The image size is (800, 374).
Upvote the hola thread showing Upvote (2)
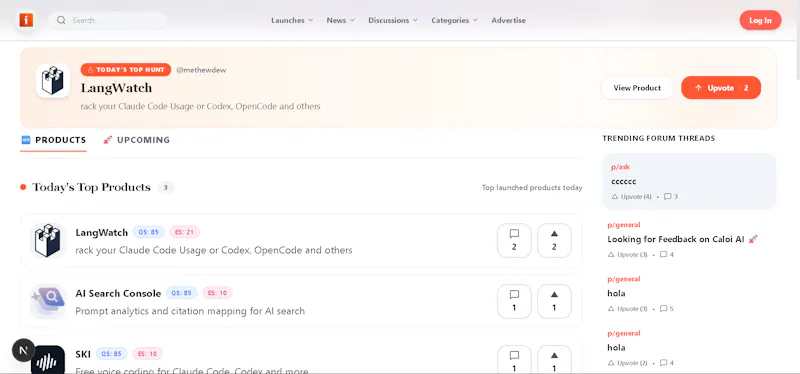click(x=628, y=363)
